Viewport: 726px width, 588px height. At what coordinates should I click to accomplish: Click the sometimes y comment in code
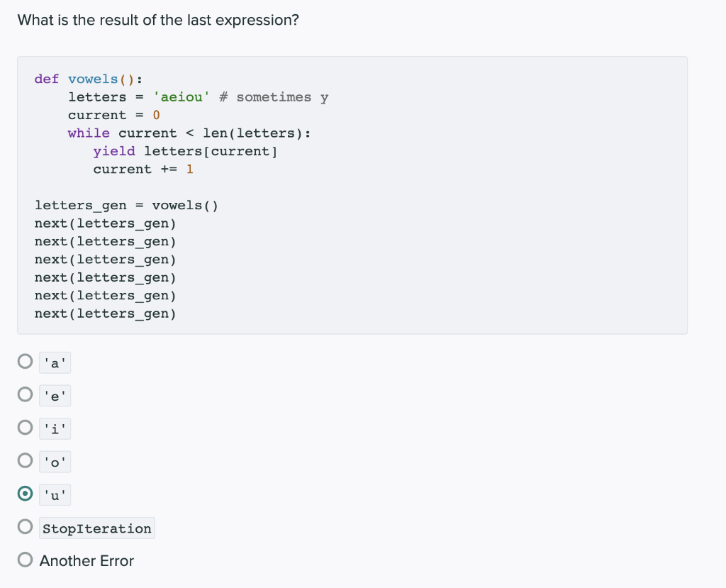click(x=274, y=96)
